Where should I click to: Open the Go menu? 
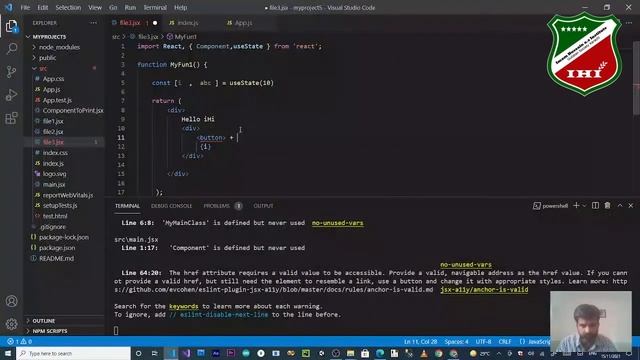[x=113, y=7]
